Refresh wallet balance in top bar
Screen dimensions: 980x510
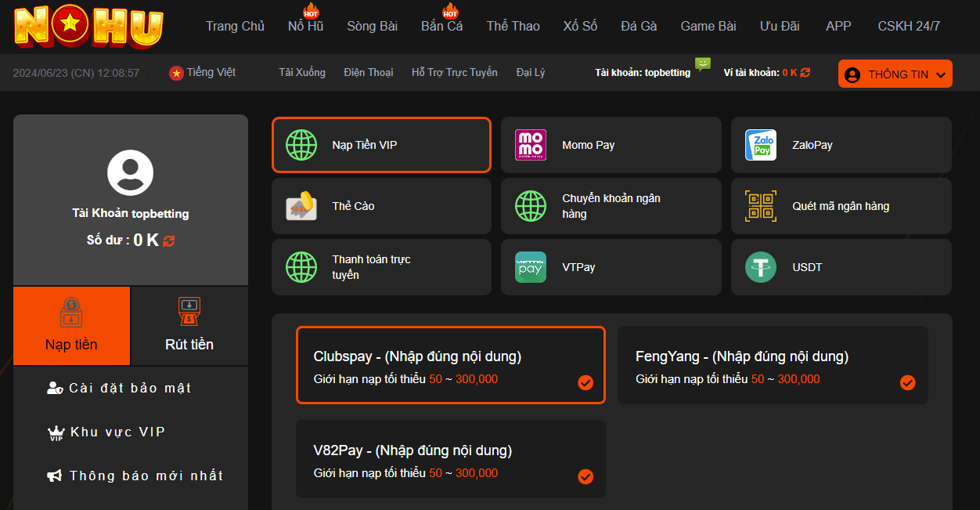(805, 72)
